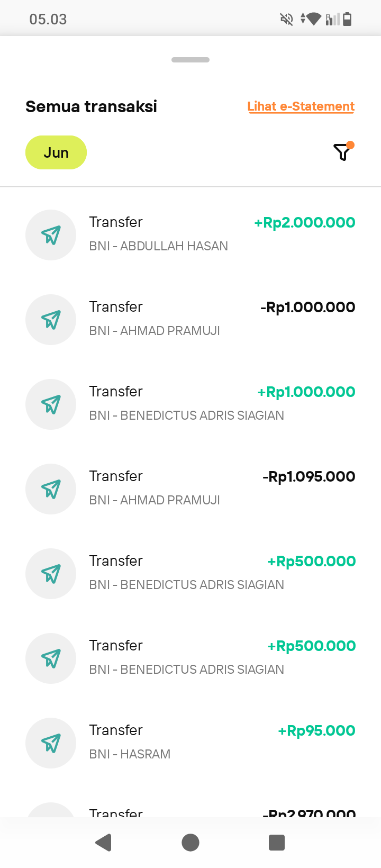Screen dimensions: 381x868
Task: Tap Android home circle button
Action: [x=190, y=842]
